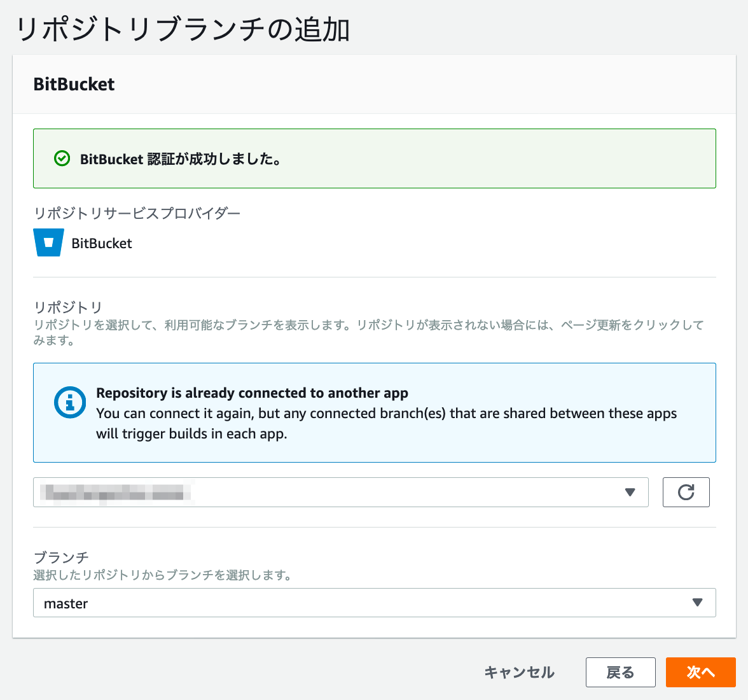
Task: Click the BitBucket panel header title
Action: [x=74, y=84]
